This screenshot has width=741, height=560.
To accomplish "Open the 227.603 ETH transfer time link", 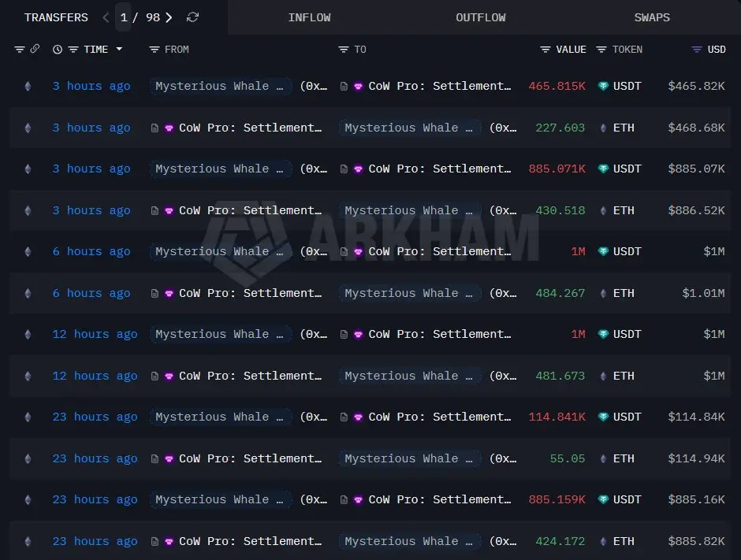I will click(91, 128).
